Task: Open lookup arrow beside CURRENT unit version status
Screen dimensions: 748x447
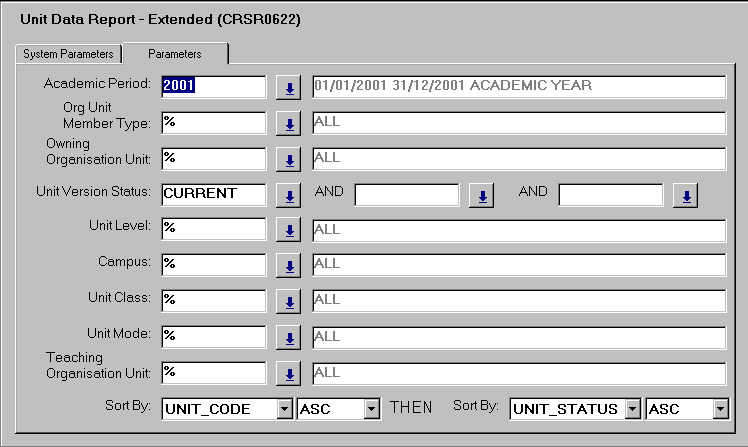Action: click(289, 195)
